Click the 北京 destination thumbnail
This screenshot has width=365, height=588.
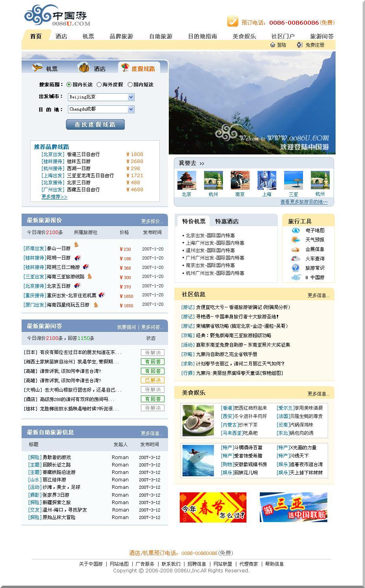click(187, 180)
